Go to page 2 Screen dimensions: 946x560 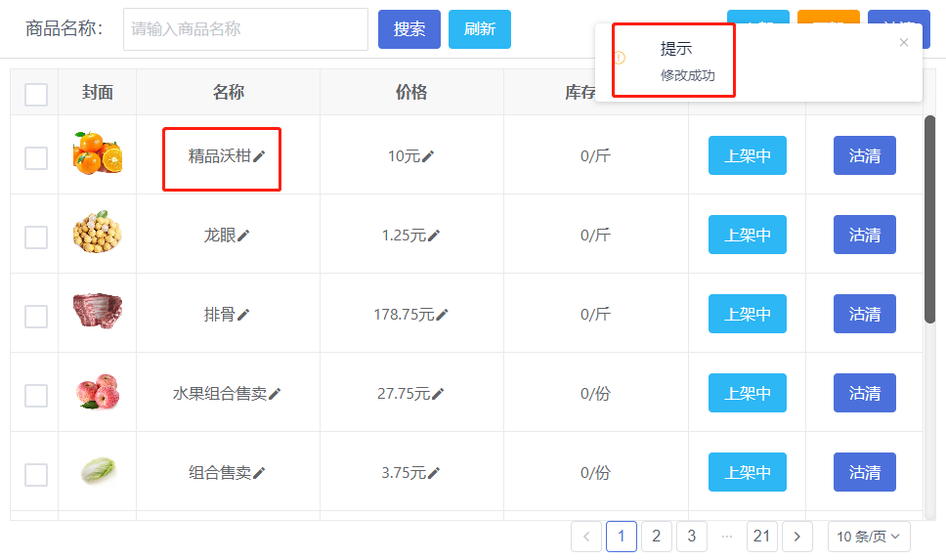tap(657, 537)
